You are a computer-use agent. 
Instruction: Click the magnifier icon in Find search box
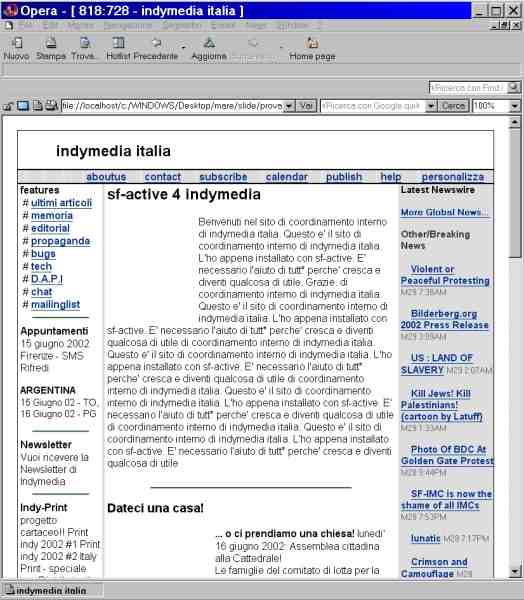point(513,88)
